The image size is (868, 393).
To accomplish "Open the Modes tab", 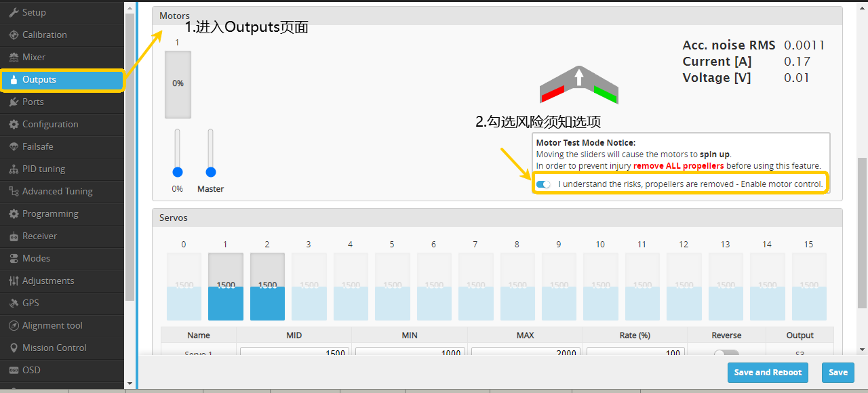I will [36, 258].
